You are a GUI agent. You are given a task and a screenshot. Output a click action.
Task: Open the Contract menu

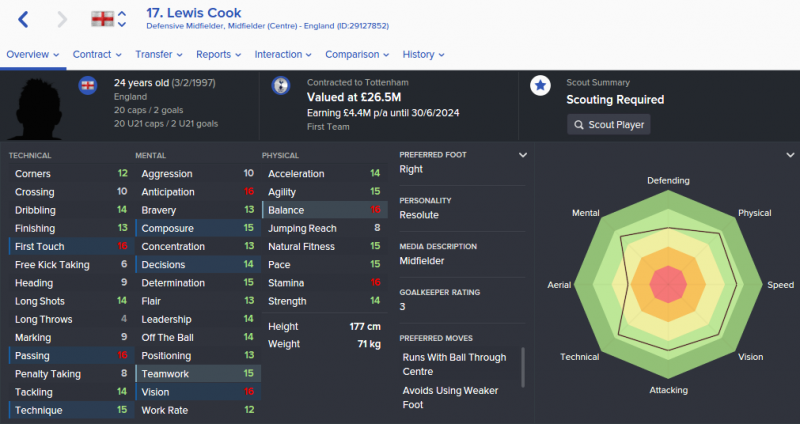click(x=97, y=54)
